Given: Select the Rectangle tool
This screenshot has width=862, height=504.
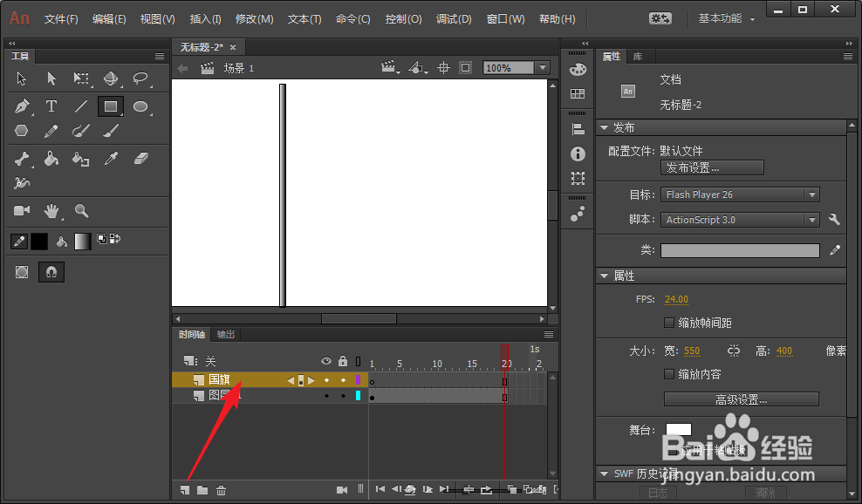Looking at the screenshot, I should point(111,106).
